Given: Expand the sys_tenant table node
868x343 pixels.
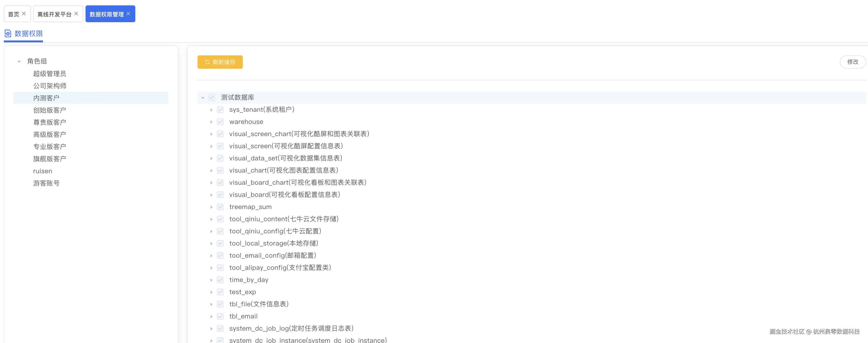Looking at the screenshot, I should coord(211,109).
